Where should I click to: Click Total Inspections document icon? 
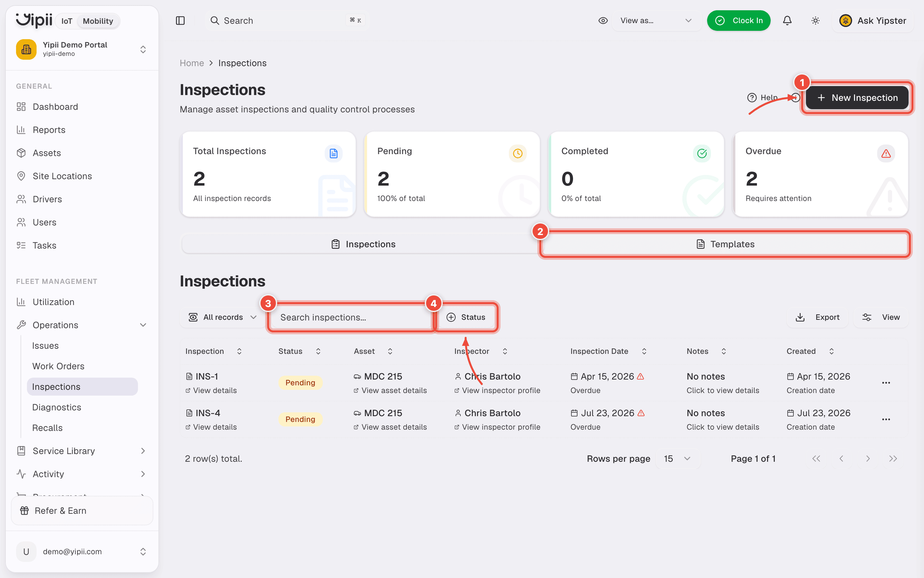click(x=333, y=153)
